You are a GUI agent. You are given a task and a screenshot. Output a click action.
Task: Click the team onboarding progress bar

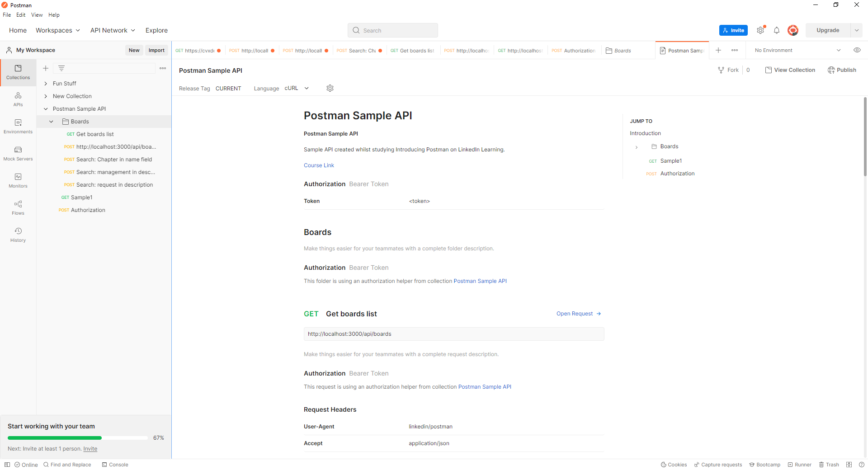(x=77, y=438)
